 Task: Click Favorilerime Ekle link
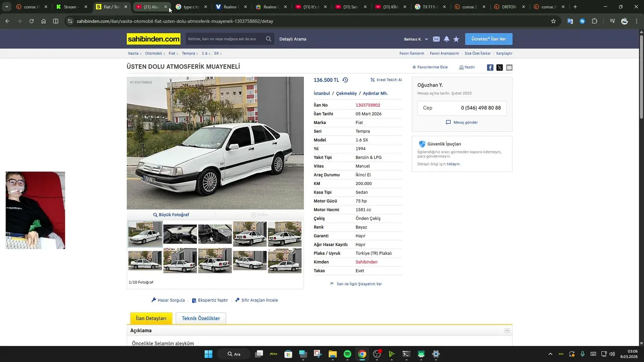(x=430, y=67)
